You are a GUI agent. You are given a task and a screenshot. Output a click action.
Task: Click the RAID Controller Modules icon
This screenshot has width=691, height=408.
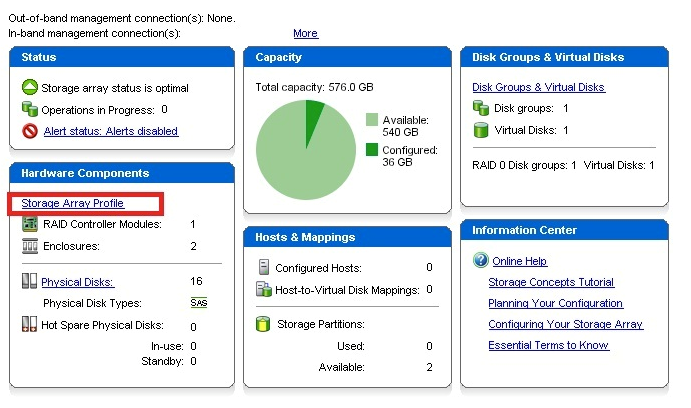click(x=29, y=225)
